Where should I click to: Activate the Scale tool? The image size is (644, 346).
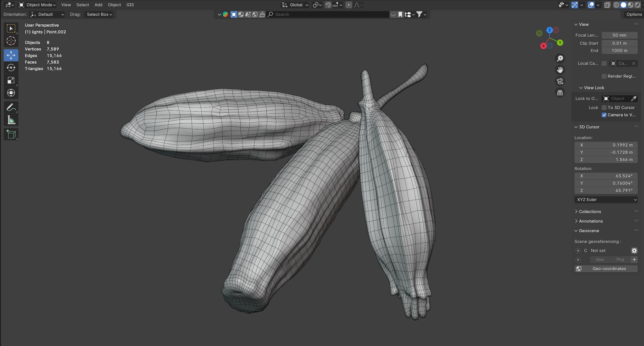click(11, 80)
